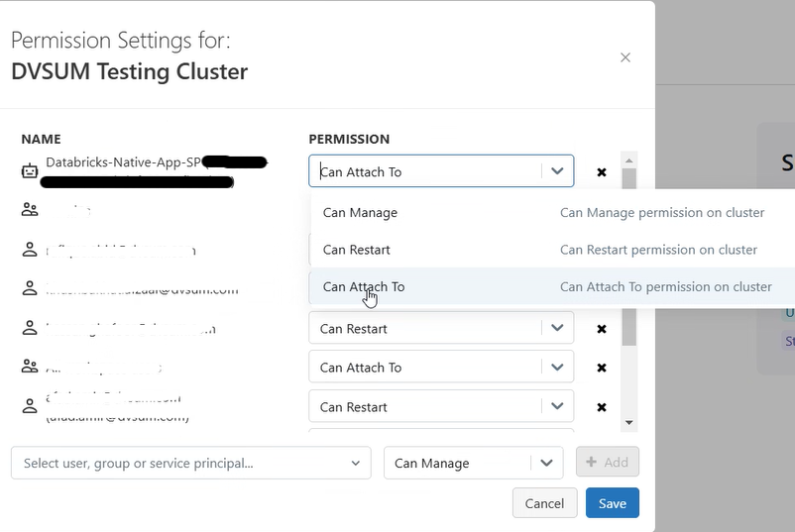The width and height of the screenshot is (795, 532).
Task: Click the Add button
Action: (x=608, y=462)
